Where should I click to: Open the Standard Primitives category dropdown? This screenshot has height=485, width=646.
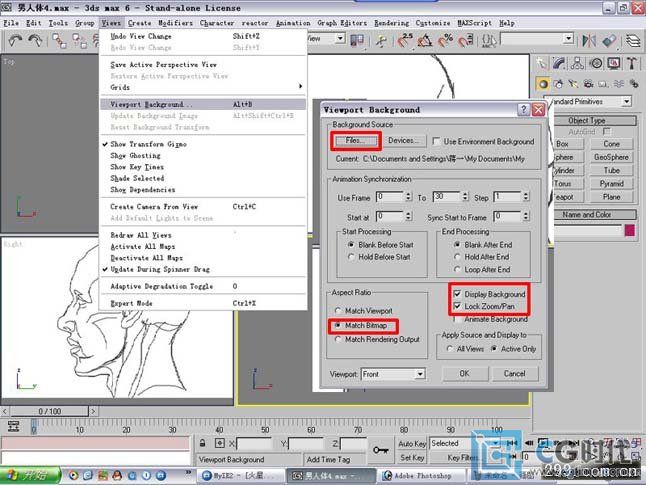627,101
